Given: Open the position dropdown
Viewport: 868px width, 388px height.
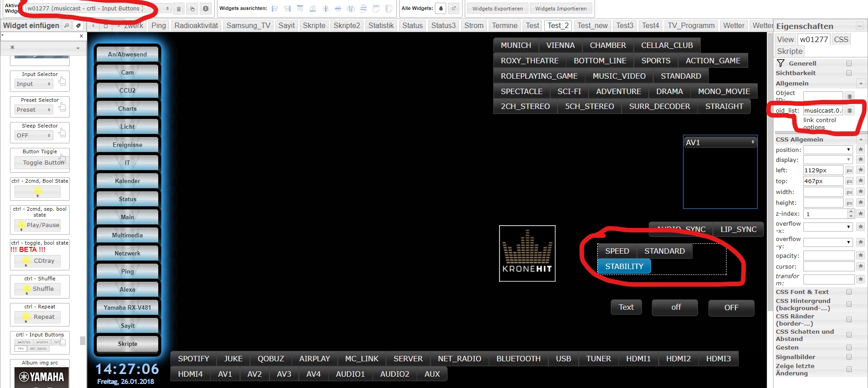Looking at the screenshot, I should 828,150.
